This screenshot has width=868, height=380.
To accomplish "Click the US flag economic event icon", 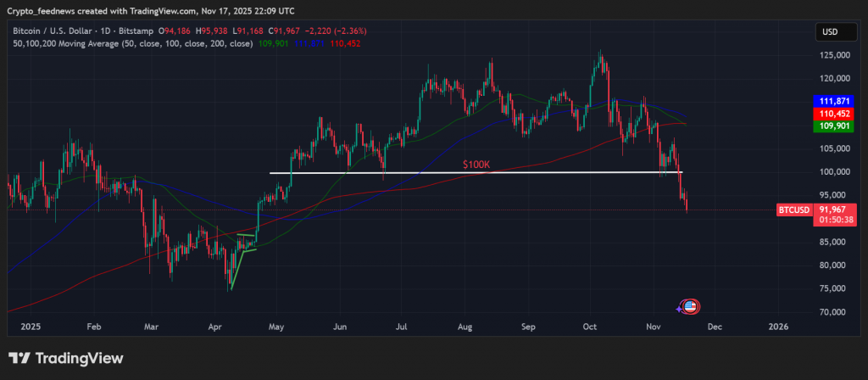I will (x=691, y=306).
